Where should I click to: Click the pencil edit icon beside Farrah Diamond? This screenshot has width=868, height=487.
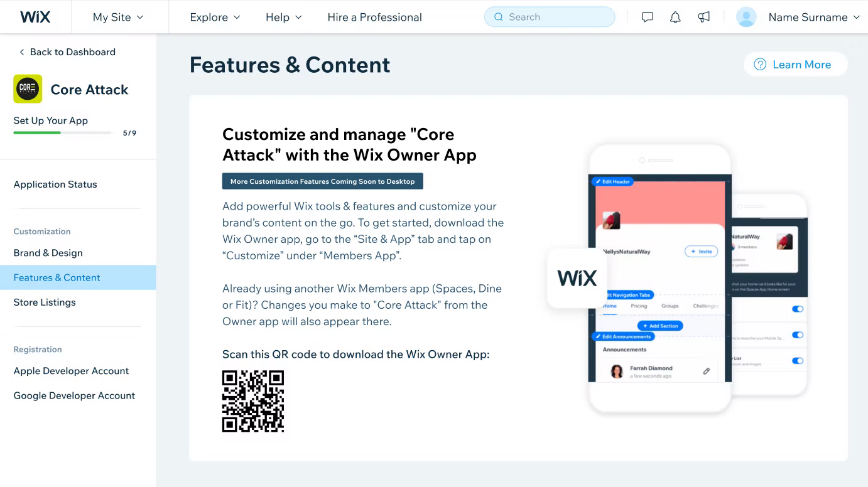[707, 372]
